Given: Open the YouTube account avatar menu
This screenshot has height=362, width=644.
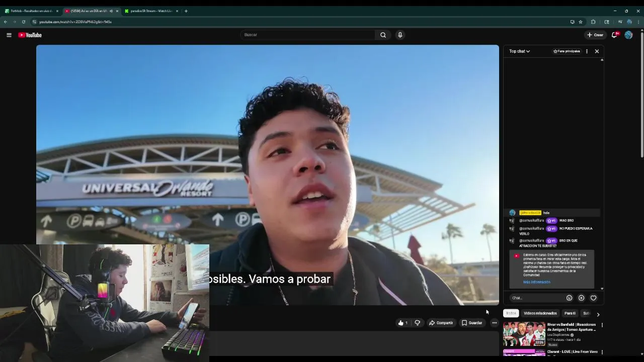Looking at the screenshot, I should 628,35.
